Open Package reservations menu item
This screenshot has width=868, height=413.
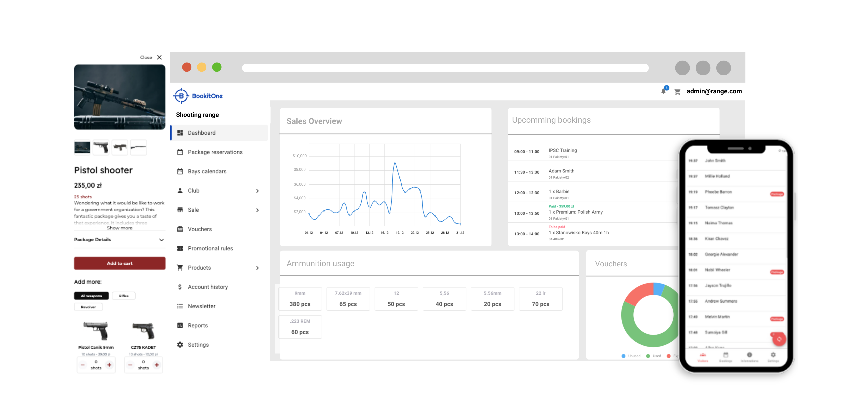(215, 152)
